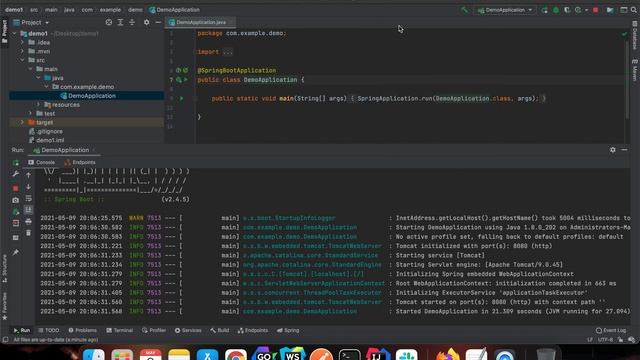Click the print icon in console toolbar
Image resolution: width=640 pixels, height=360 pixels.
(28, 222)
